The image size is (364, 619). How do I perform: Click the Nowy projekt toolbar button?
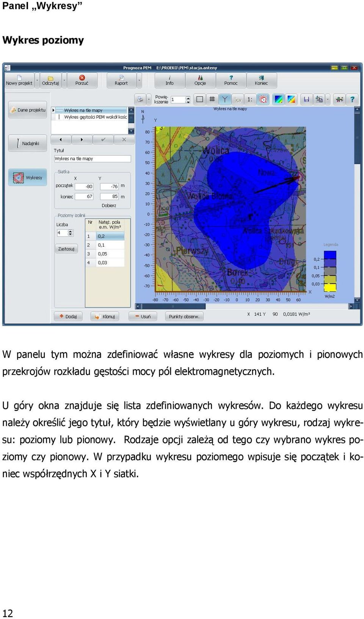point(19,80)
